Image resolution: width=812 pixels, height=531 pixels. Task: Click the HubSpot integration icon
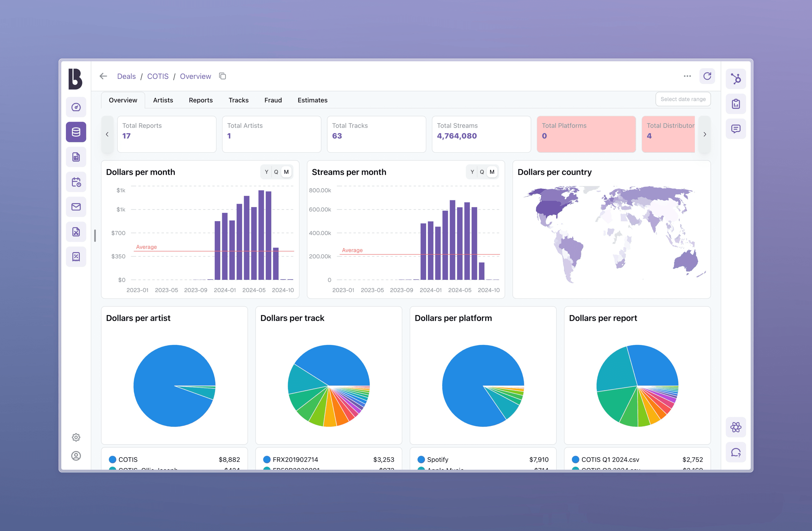[x=736, y=79]
